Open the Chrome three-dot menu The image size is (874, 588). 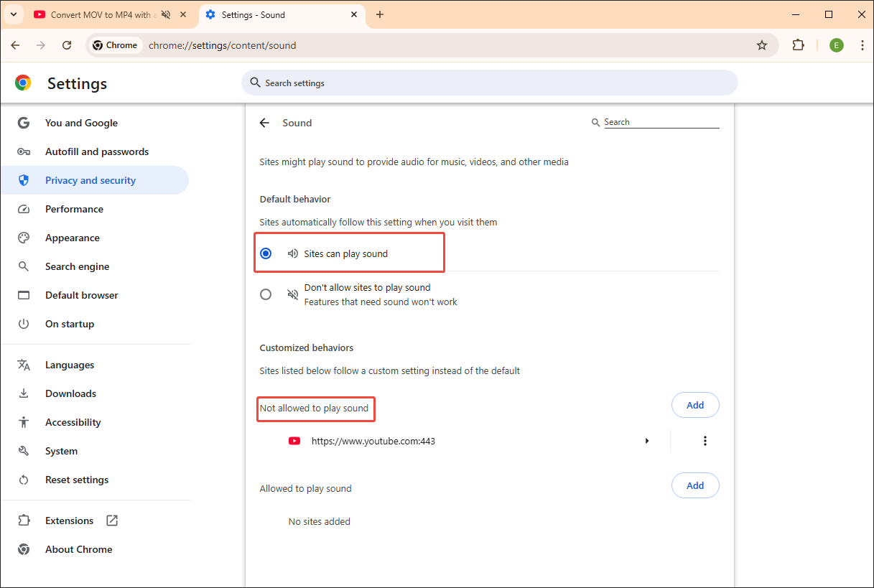click(x=862, y=45)
